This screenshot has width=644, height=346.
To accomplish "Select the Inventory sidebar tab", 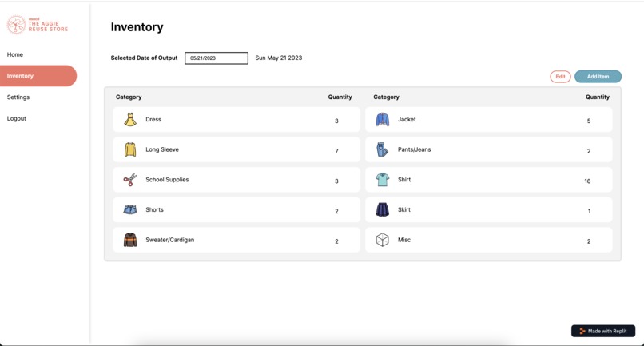I will [x=38, y=76].
